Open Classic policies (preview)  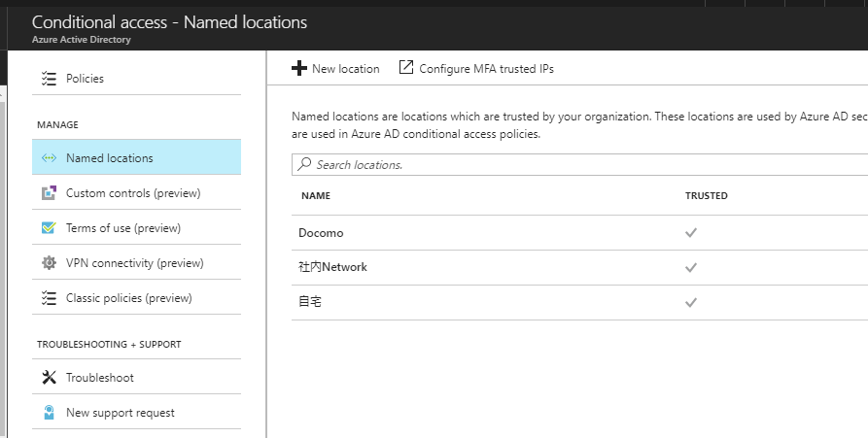137,297
